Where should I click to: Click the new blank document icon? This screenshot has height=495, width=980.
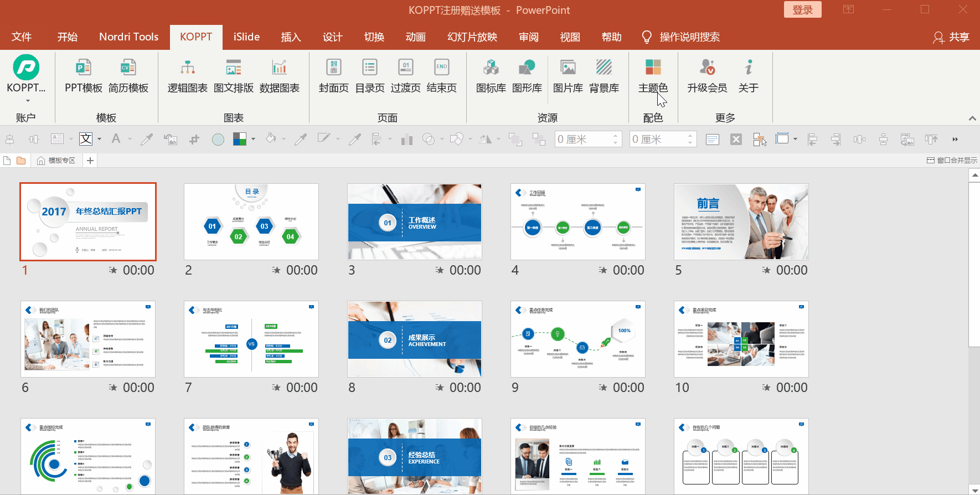pos(7,161)
